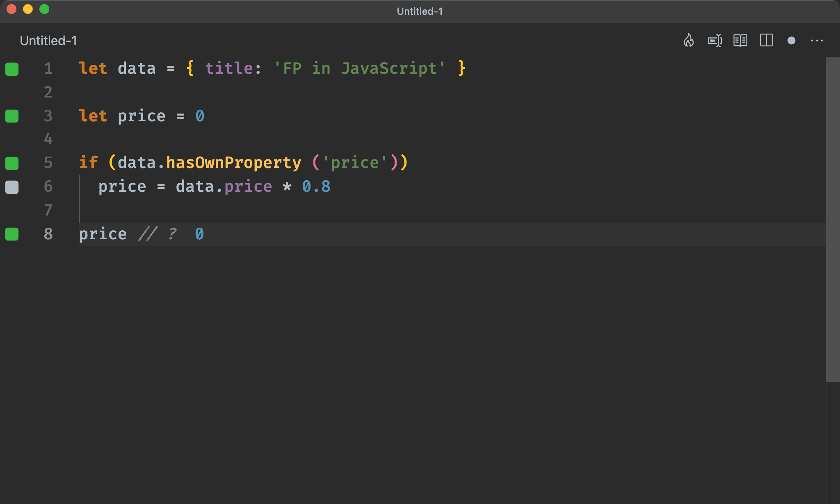Click line number 7 in the gutter
The height and width of the screenshot is (504, 840).
[48, 210]
